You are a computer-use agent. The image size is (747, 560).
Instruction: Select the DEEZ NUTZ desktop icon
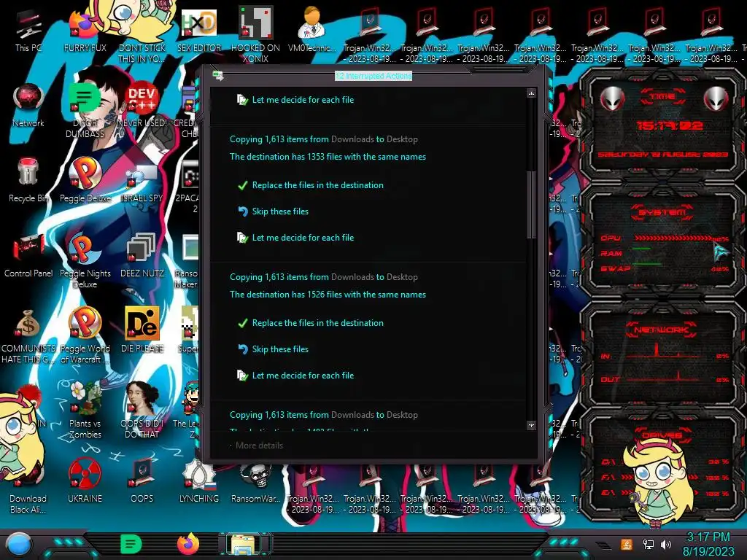(x=142, y=256)
